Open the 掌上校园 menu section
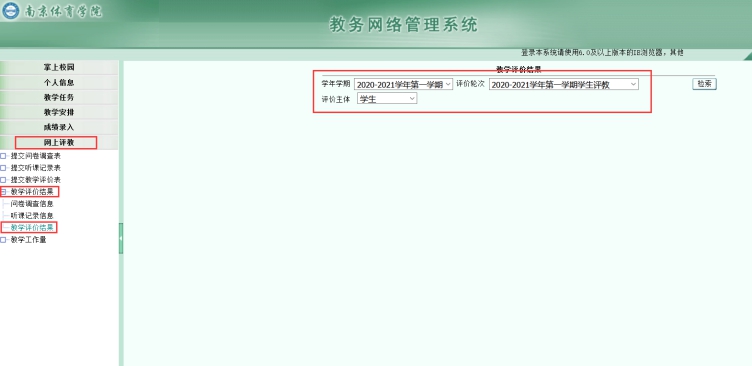Image resolution: width=752 pixels, height=366 pixels. 59,68
